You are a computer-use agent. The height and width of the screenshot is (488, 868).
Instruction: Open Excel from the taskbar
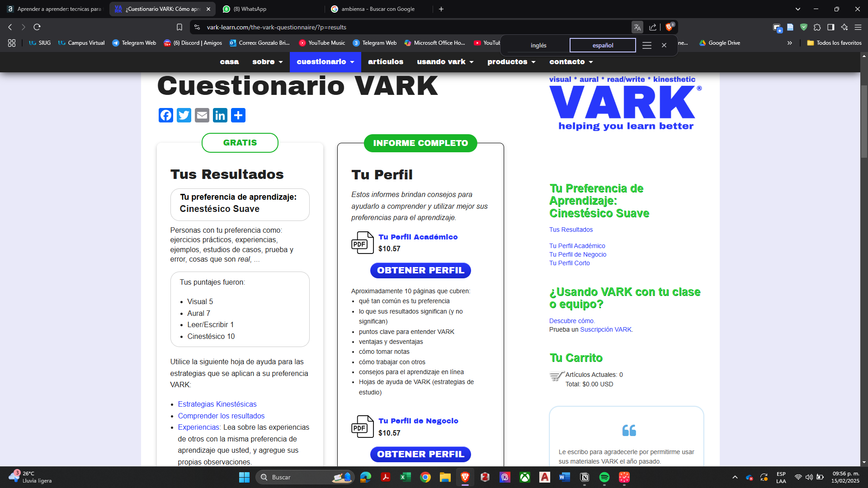pyautogui.click(x=405, y=477)
